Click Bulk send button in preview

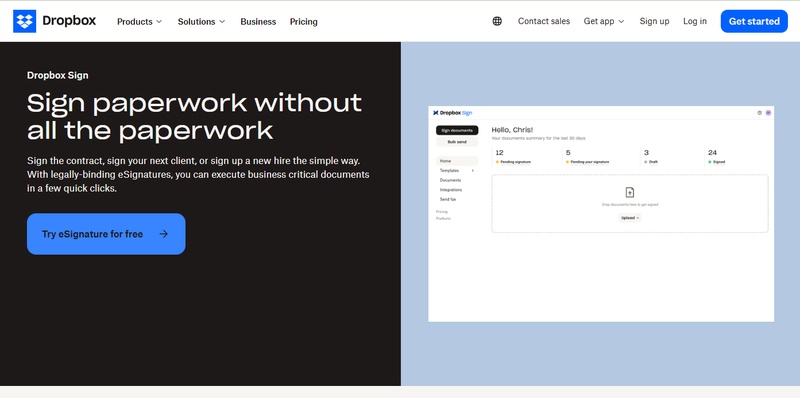coord(457,142)
